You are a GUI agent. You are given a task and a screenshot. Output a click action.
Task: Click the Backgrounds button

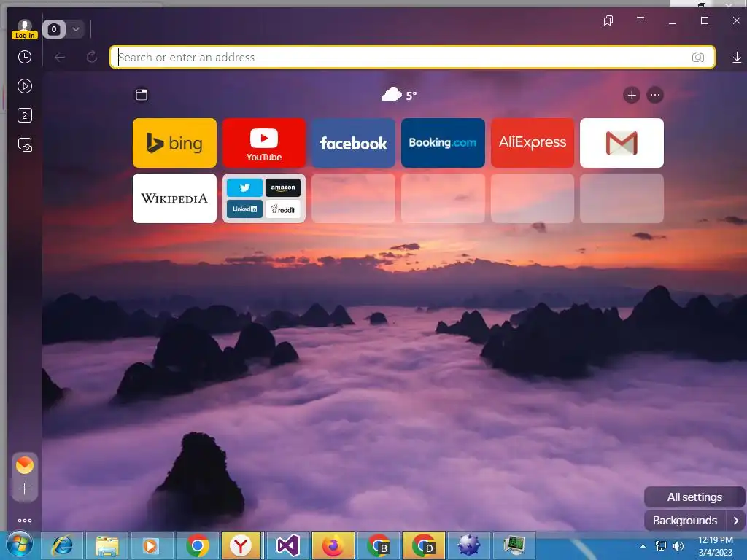[x=685, y=521]
